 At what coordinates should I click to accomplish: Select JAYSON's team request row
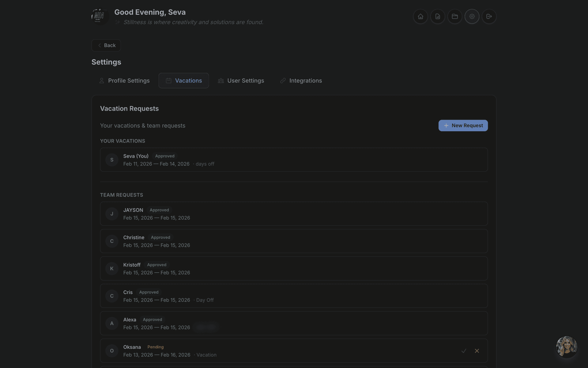(293, 214)
